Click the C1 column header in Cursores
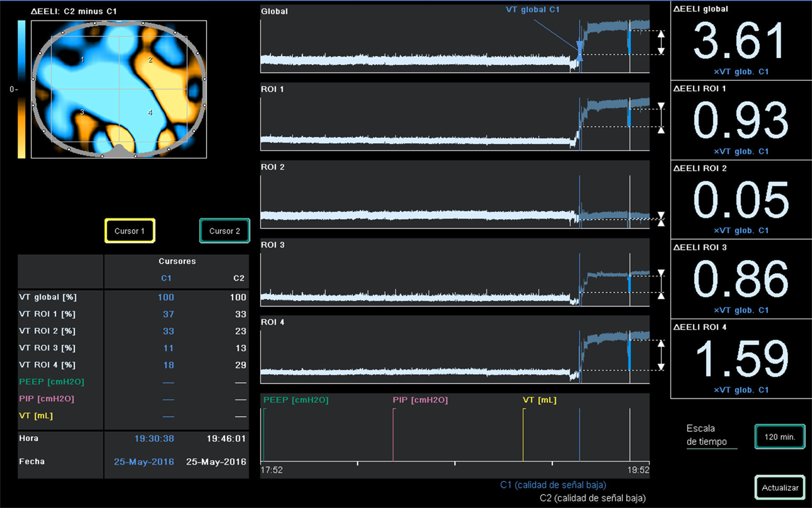Image resolution: width=812 pixels, height=508 pixels. pos(166,278)
